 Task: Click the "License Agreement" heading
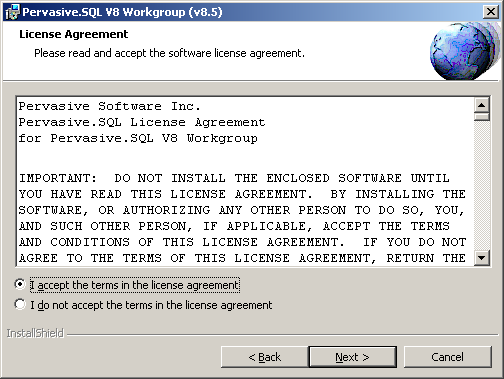coord(74,34)
